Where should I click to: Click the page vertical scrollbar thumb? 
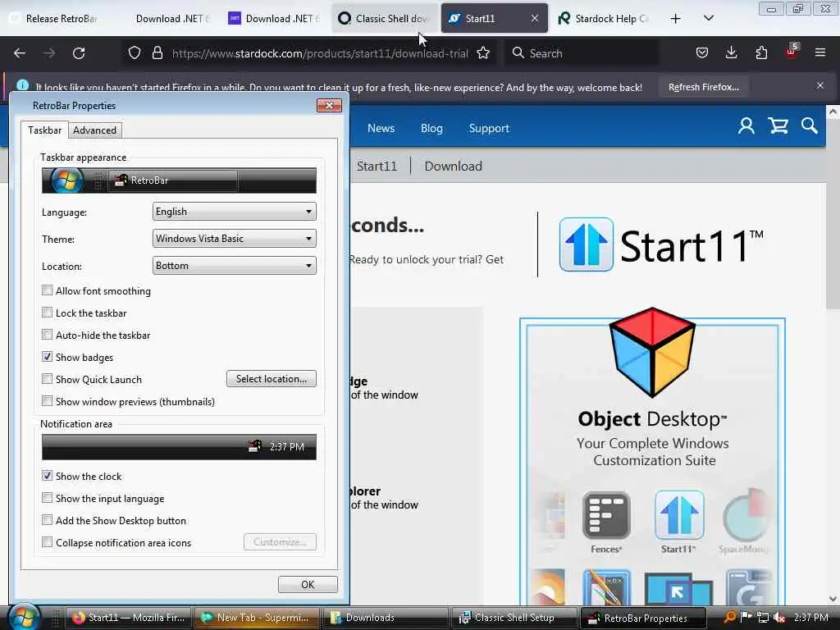click(833, 214)
